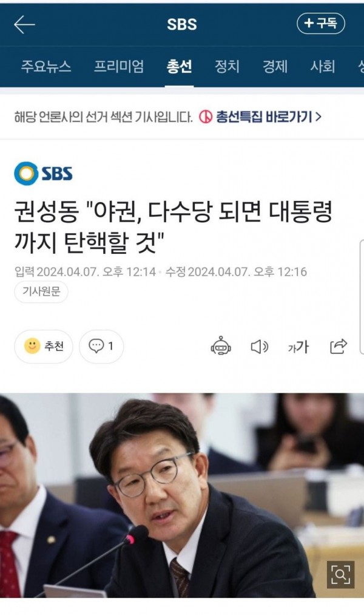Switch to the 사회 tab
The width and height of the screenshot is (364, 615).
pyautogui.click(x=323, y=66)
